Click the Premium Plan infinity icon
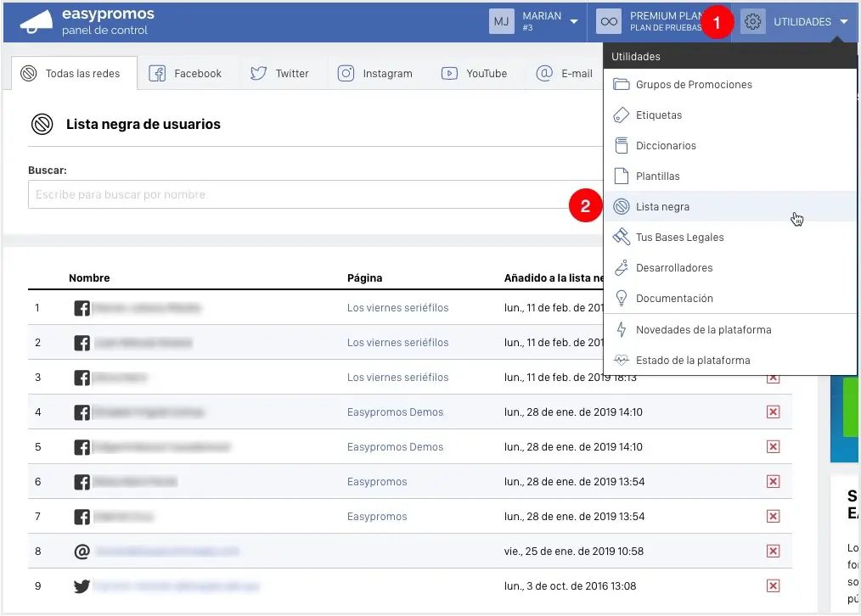The height and width of the screenshot is (616, 861). (x=609, y=22)
